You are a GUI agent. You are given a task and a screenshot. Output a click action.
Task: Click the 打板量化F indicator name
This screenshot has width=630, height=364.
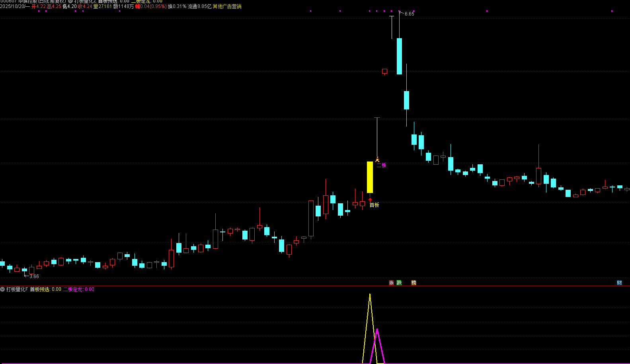click(17, 289)
